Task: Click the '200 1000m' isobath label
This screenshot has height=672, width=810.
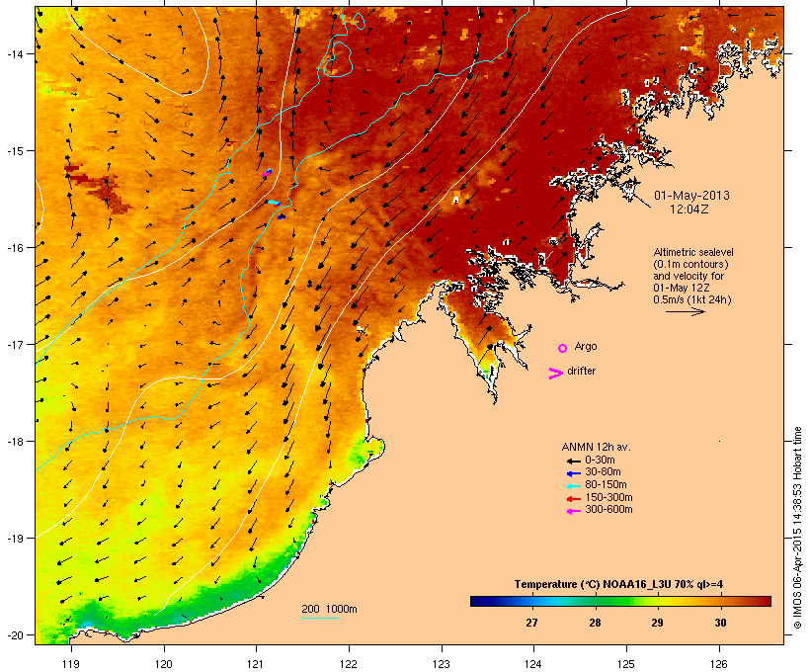Action: (x=329, y=609)
